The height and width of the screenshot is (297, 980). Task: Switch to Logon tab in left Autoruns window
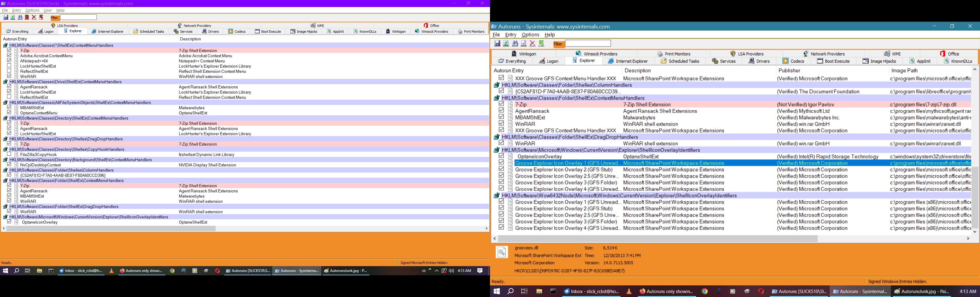click(x=46, y=32)
